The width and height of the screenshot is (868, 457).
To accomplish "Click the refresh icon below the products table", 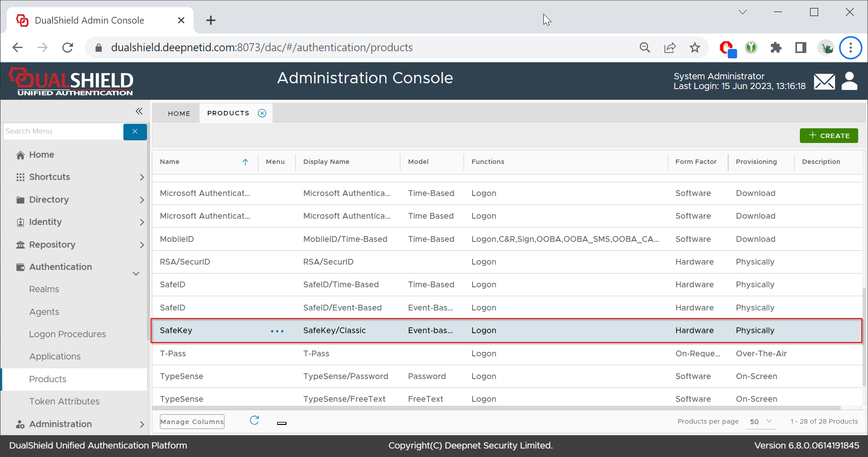I will (254, 420).
